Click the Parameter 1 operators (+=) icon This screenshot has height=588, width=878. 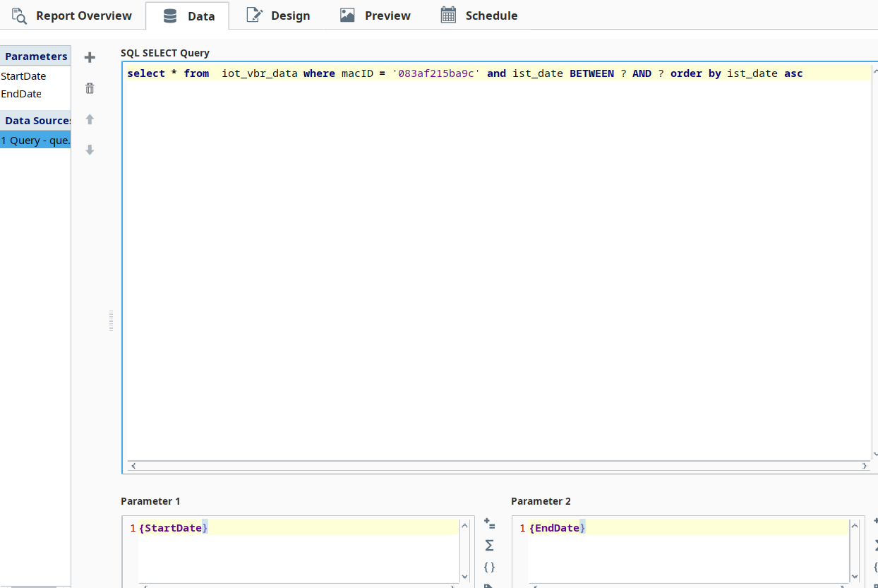[489, 524]
